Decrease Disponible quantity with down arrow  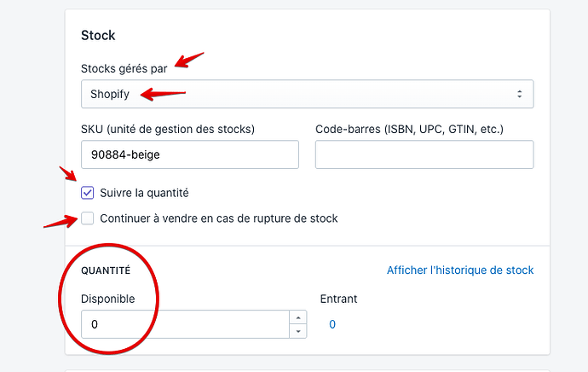297,330
